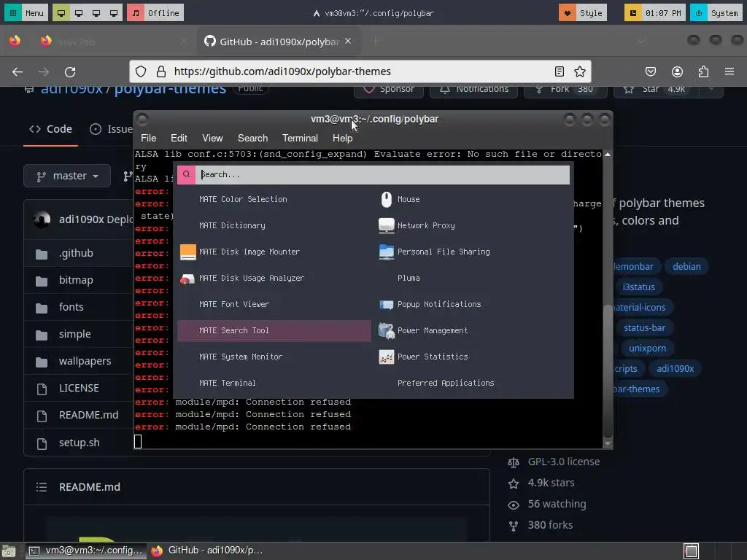747x560 pixels.
Task: Click the Firefox URL address bar
Action: [x=360, y=71]
